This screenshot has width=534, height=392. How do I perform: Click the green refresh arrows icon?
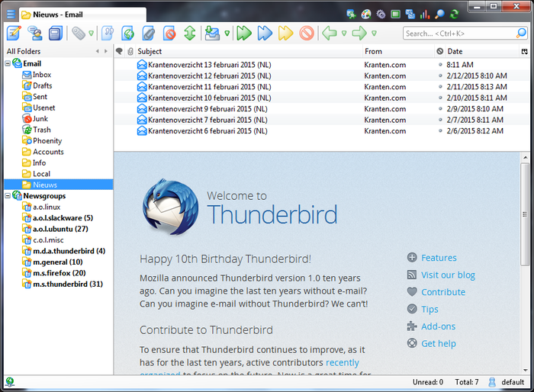click(455, 14)
